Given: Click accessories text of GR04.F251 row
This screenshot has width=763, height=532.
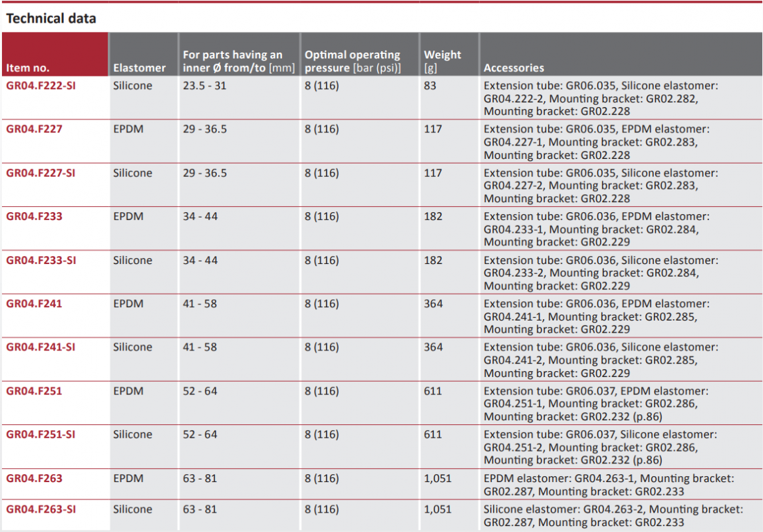Looking at the screenshot, I should tap(595, 404).
